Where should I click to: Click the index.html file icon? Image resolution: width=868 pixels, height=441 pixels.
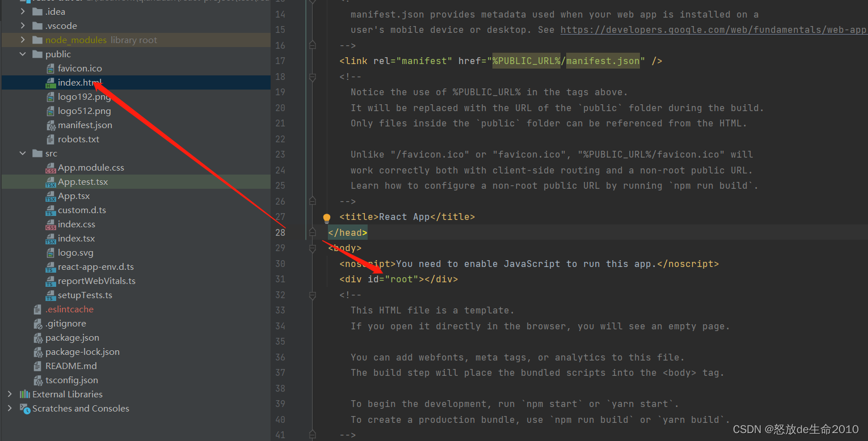(50, 83)
